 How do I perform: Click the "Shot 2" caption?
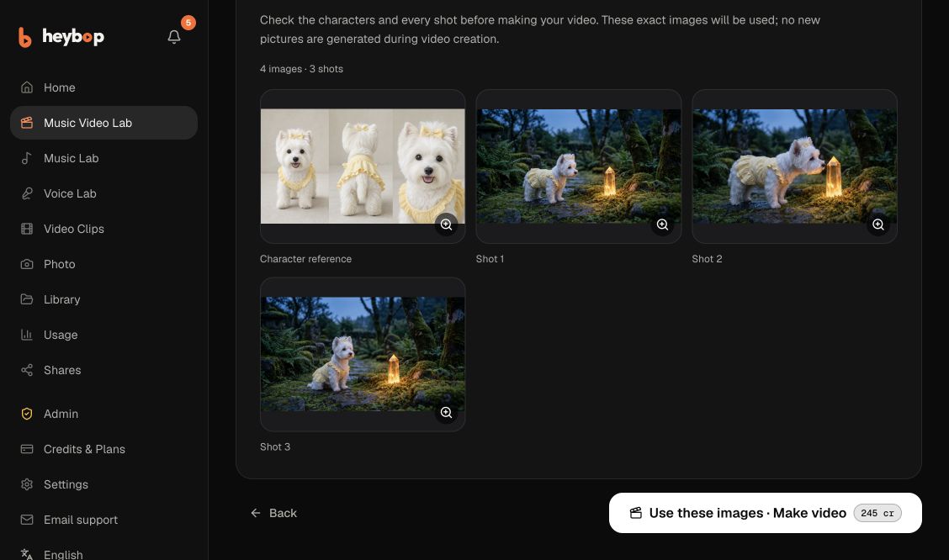click(x=707, y=259)
